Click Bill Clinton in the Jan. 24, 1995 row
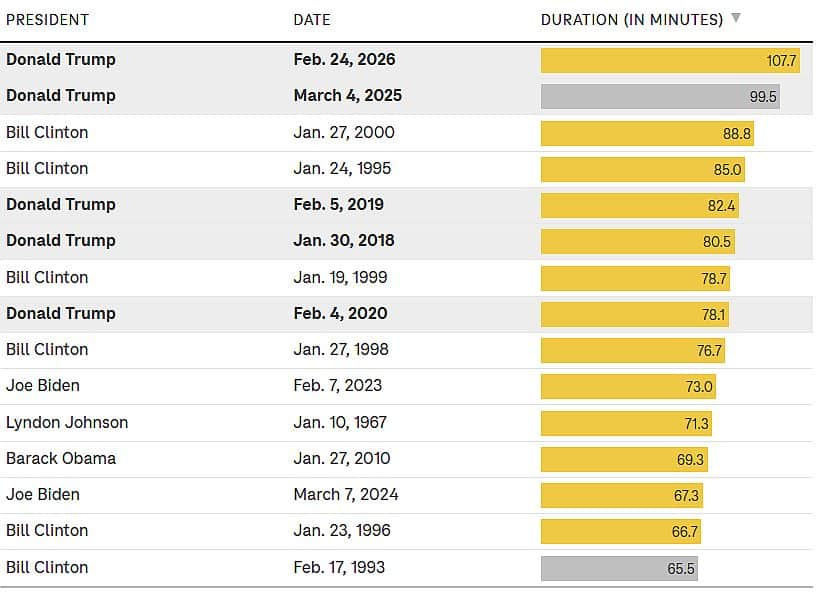Image resolution: width=820 pixels, height=593 pixels. (47, 169)
